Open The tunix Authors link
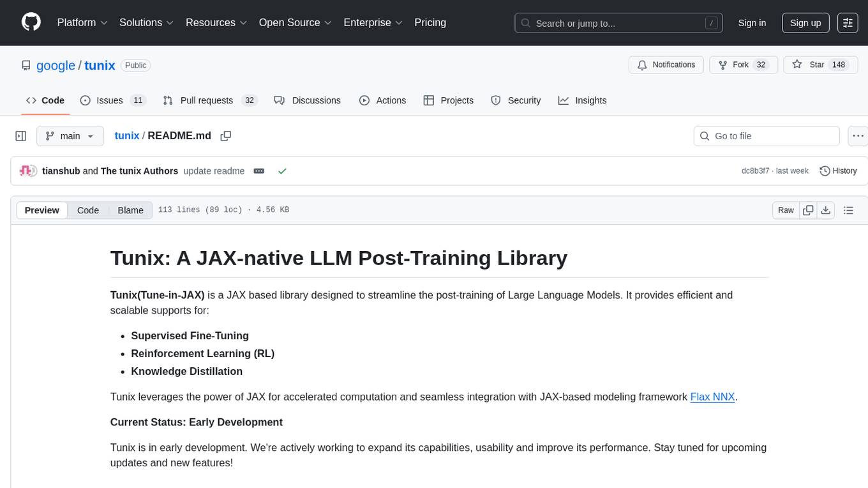This screenshot has width=868, height=488. coord(139,171)
